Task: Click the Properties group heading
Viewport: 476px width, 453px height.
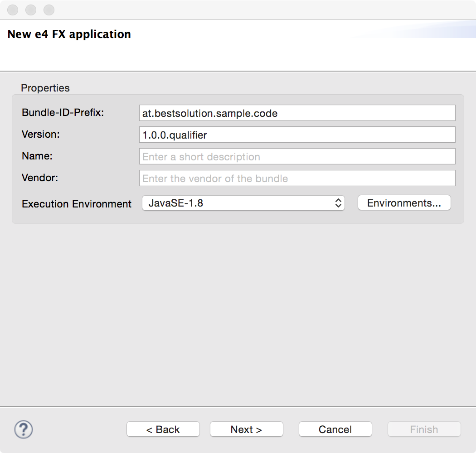Action: [45, 88]
